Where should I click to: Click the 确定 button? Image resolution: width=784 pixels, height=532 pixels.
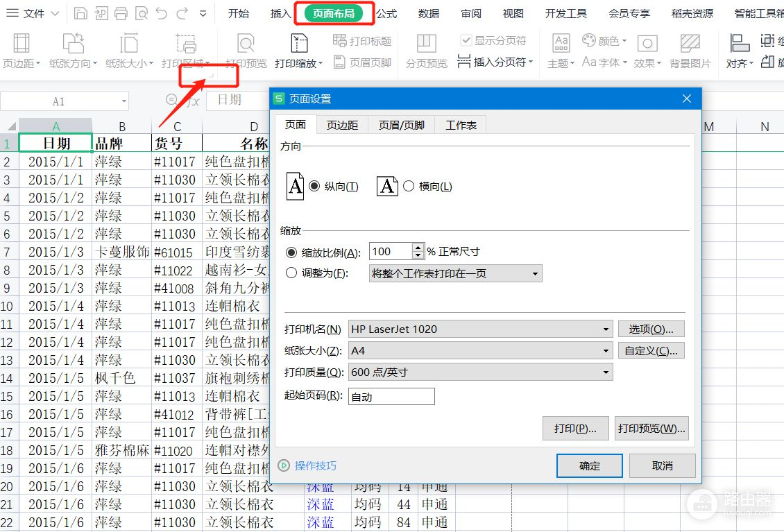[x=589, y=465]
